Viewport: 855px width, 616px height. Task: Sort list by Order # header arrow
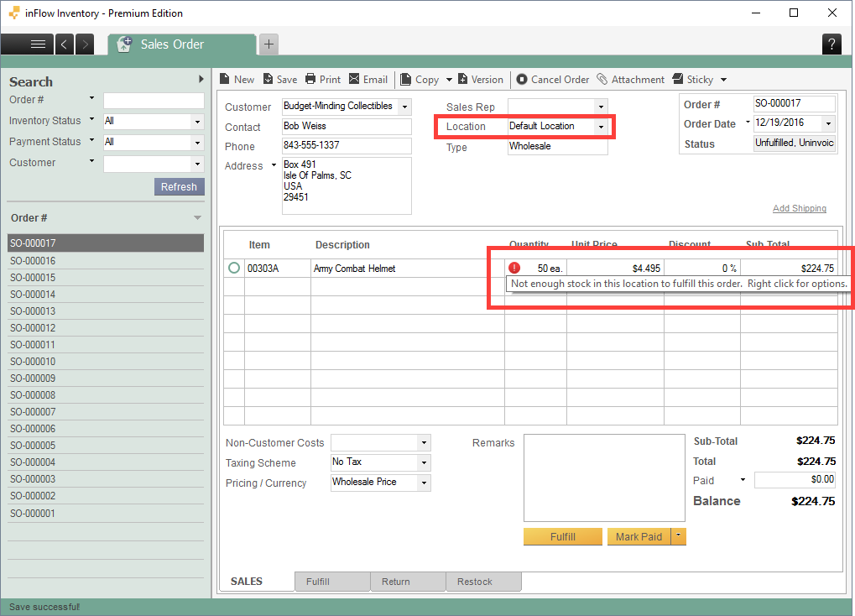click(x=197, y=217)
